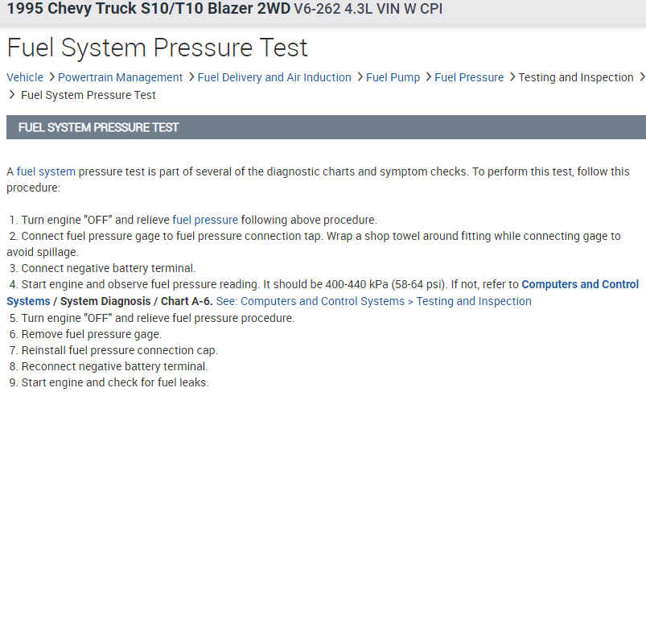
Task: Open the Powertrain Management breadcrumb
Action: 121,77
